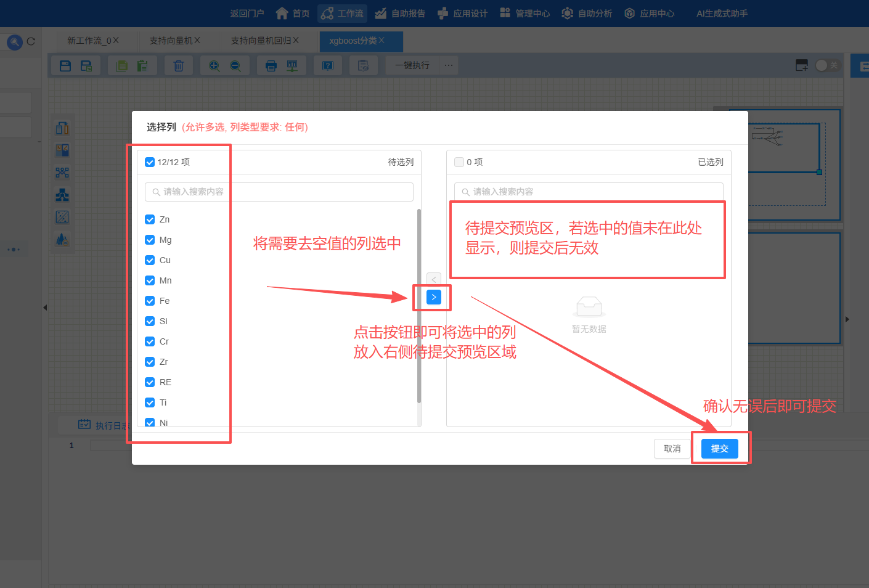
Task: Collapse the left panel with the arrow
Action: point(45,307)
